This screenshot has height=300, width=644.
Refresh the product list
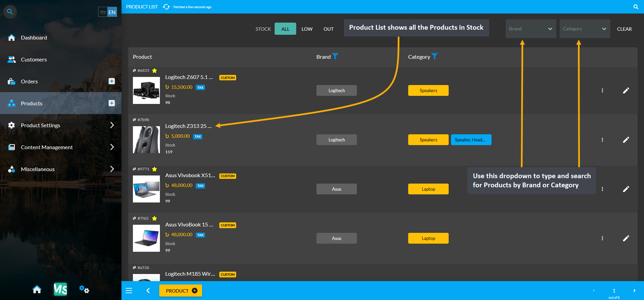(166, 7)
